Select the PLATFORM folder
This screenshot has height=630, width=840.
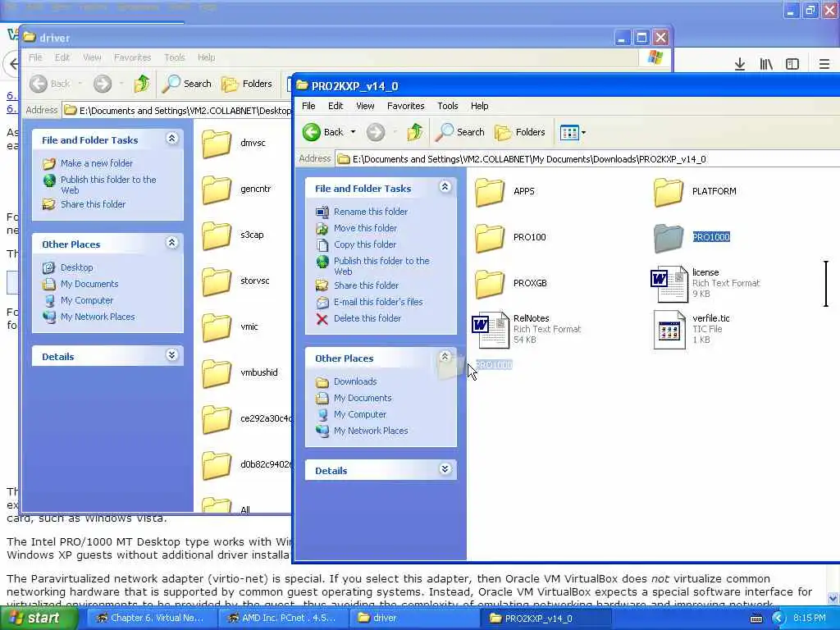point(695,191)
